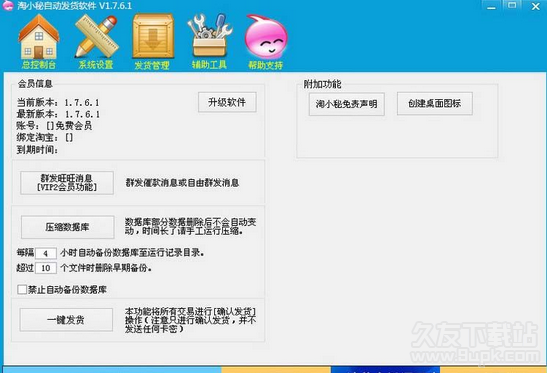Viewport: 547px width, 373px height.
Task: Focus the file count limit field
Action: click(x=46, y=268)
